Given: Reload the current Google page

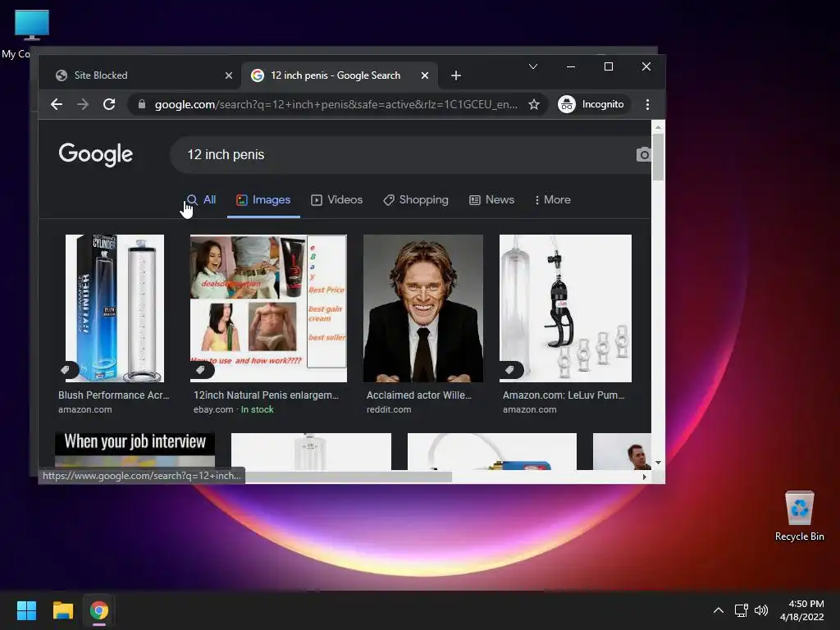Looking at the screenshot, I should point(109,104).
